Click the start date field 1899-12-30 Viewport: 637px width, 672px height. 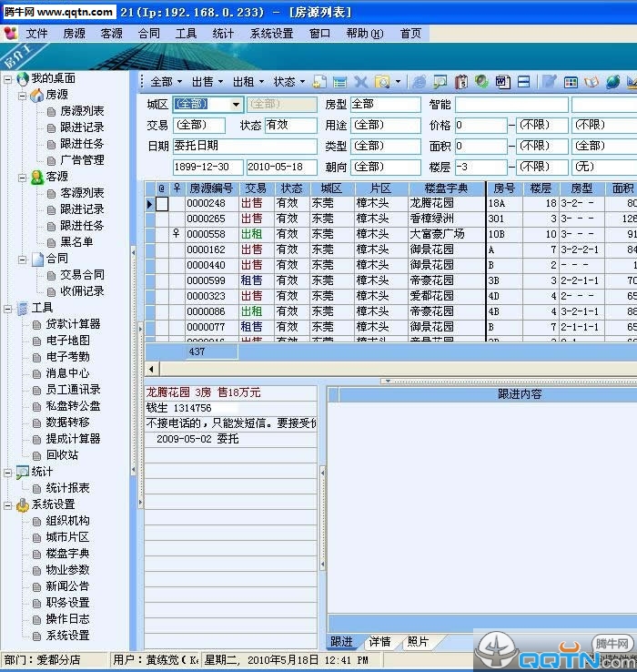click(x=208, y=168)
